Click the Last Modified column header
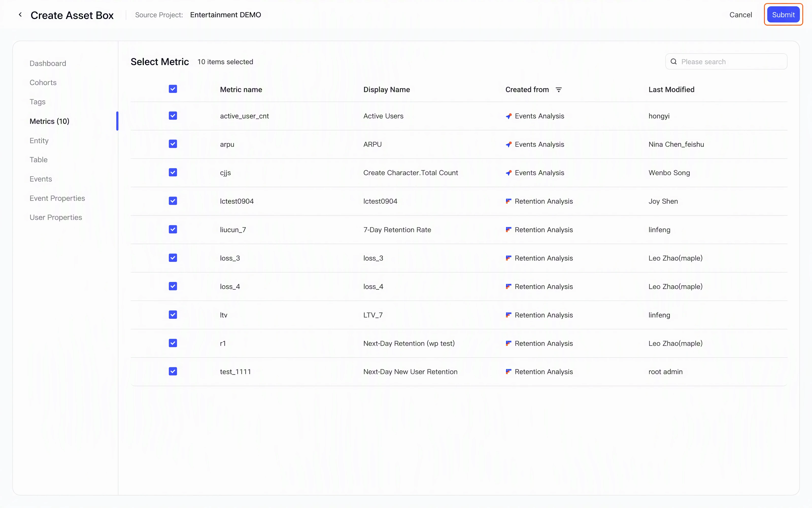Viewport: 812px width, 508px height. pyautogui.click(x=671, y=90)
